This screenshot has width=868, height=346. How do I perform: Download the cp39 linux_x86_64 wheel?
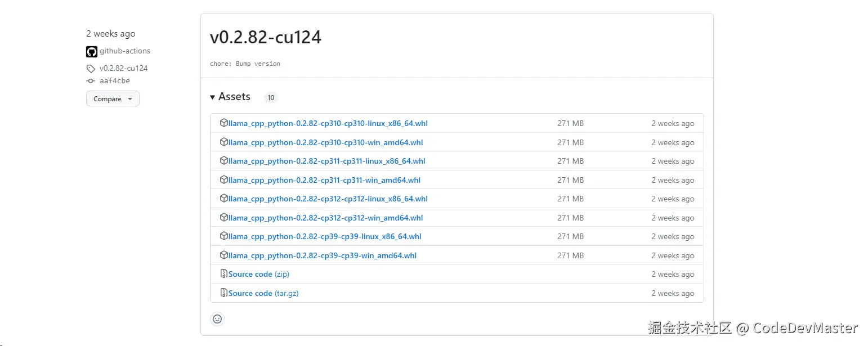pos(325,236)
